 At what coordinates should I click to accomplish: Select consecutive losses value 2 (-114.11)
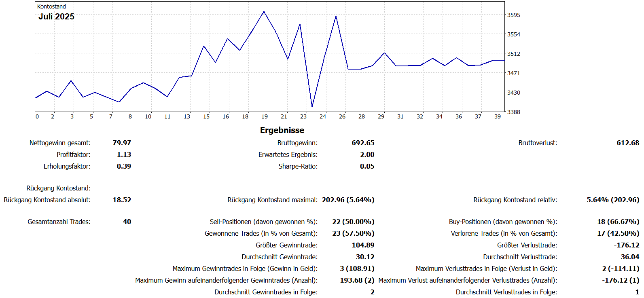tap(621, 268)
